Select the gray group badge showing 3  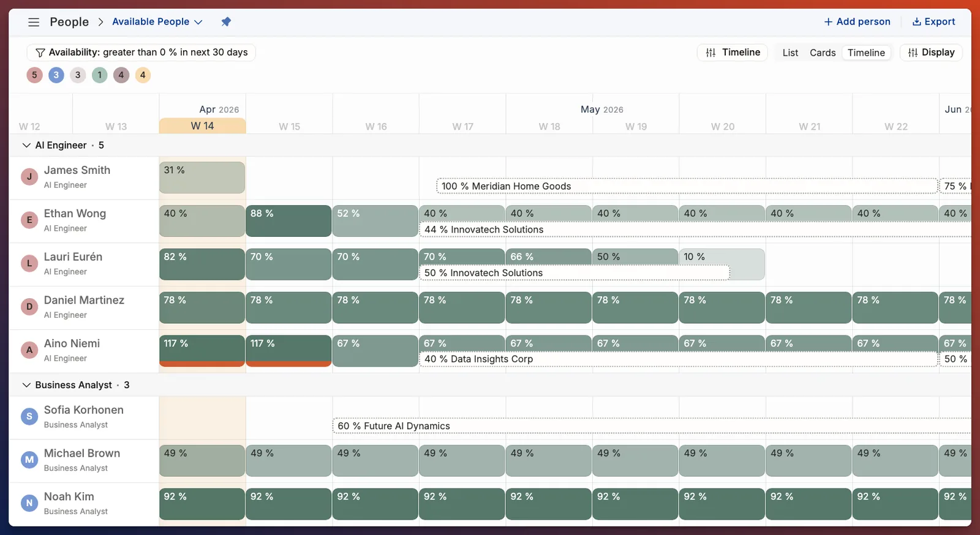[78, 75]
